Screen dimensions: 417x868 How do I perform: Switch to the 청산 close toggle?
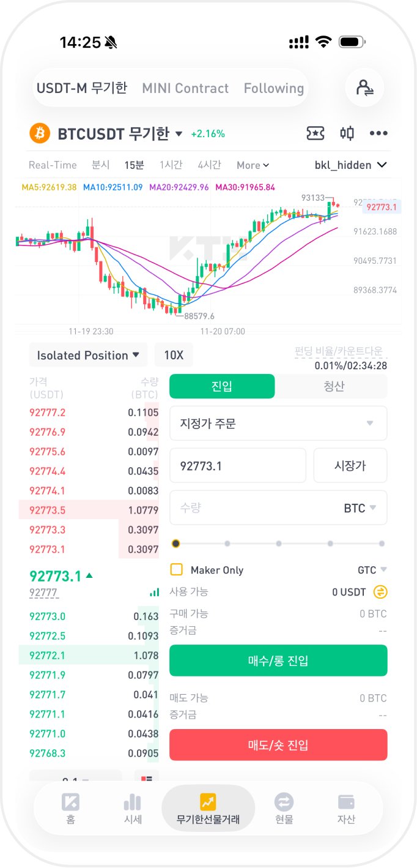334,386
